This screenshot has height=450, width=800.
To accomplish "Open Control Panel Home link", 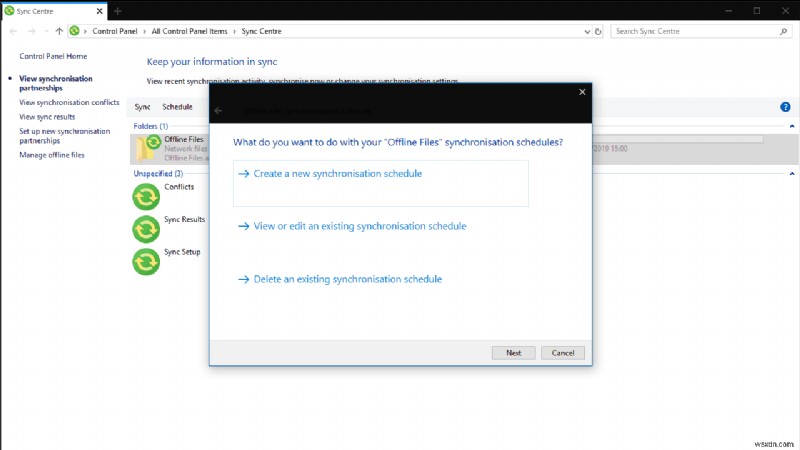I will (x=53, y=56).
